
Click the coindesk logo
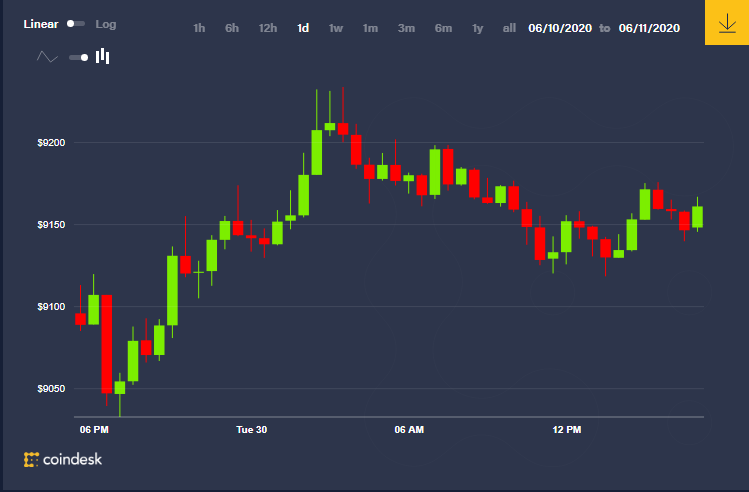pos(63,460)
